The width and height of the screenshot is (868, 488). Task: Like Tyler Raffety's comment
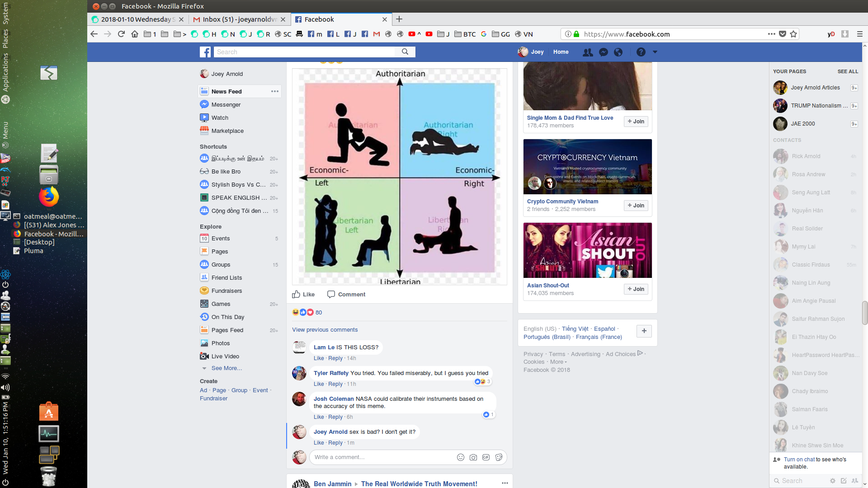point(319,384)
